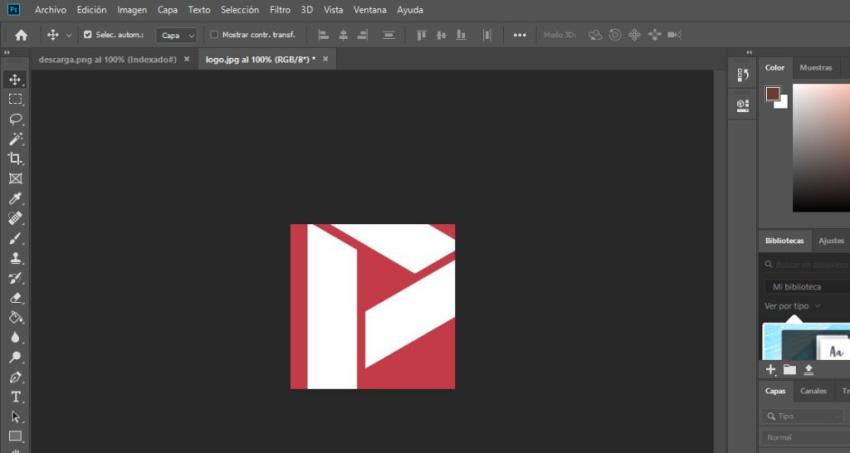The width and height of the screenshot is (850, 453).
Task: Select the Spot Healing Brush tool
Action: pyautogui.click(x=15, y=218)
